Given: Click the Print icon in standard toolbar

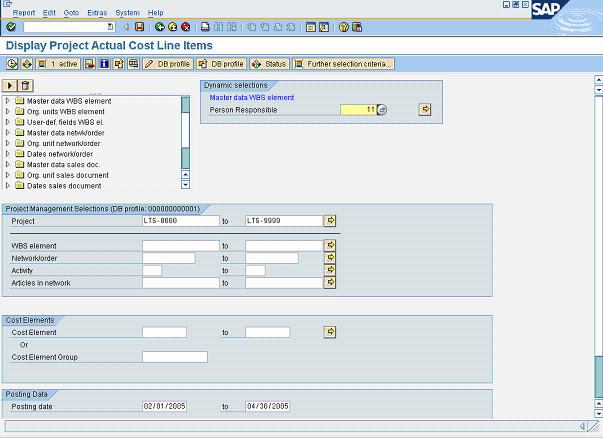Looking at the screenshot, I should (205, 27).
